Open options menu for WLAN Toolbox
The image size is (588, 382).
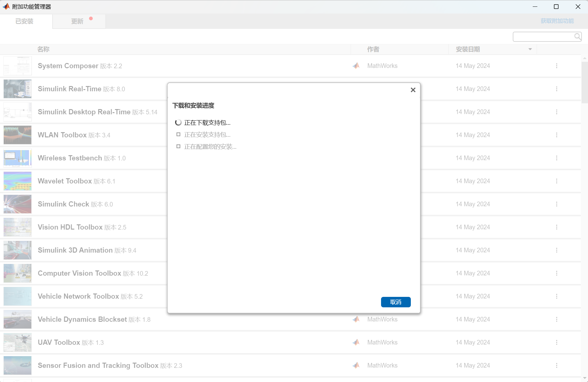tap(556, 135)
